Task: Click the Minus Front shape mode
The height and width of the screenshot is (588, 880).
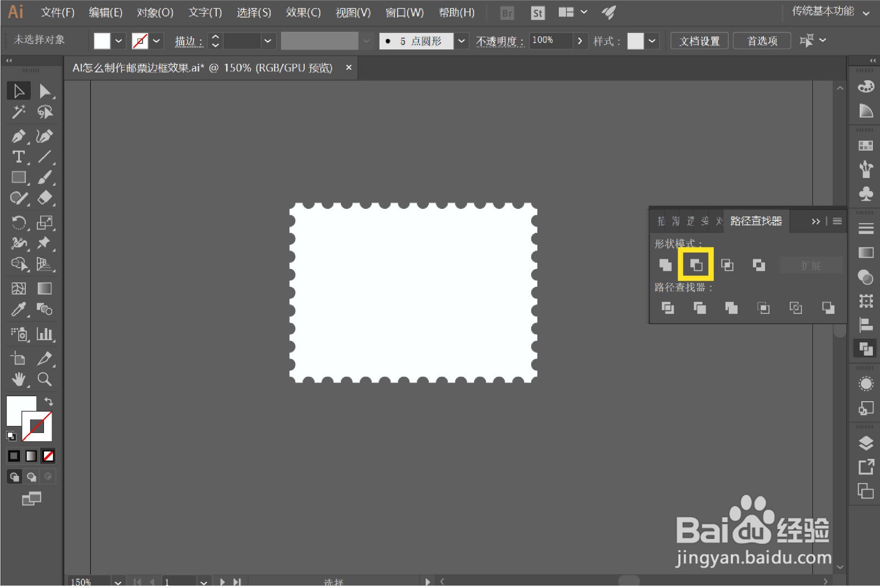Action: coord(696,265)
